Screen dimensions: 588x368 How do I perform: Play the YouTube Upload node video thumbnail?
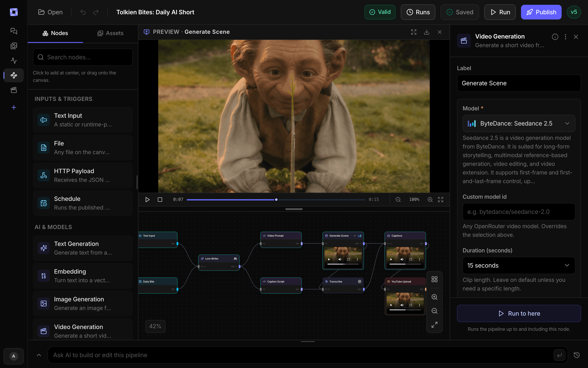[391, 305]
